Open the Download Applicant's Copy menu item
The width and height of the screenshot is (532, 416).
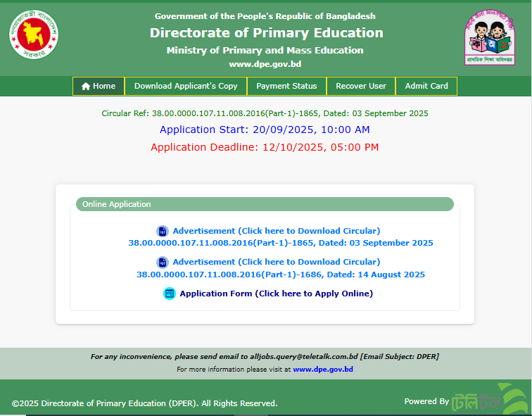tap(186, 87)
